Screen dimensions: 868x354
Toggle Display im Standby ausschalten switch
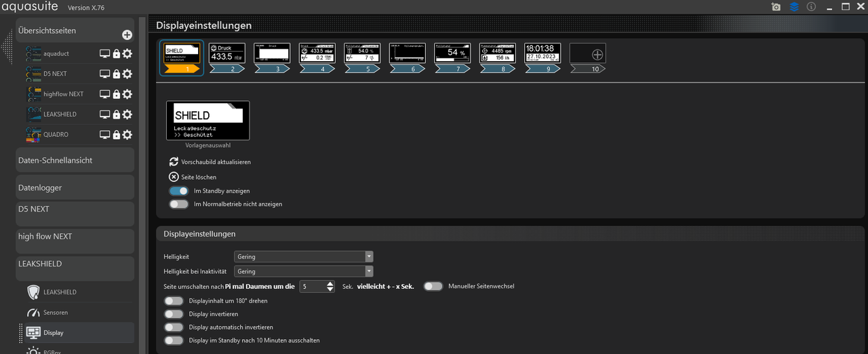tap(174, 340)
